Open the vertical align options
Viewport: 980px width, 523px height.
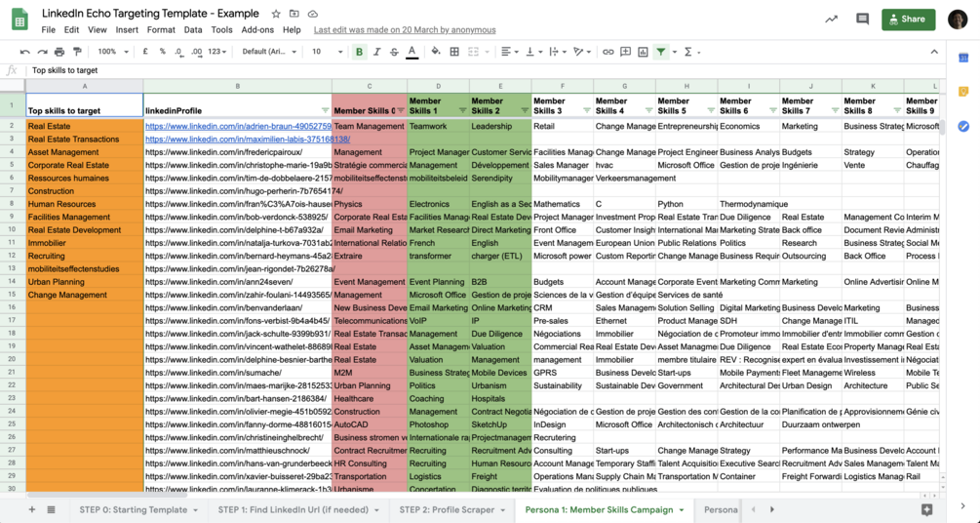533,52
